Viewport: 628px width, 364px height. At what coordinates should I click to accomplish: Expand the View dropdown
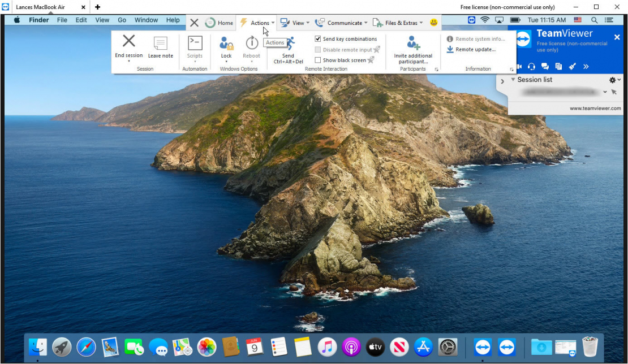[295, 23]
